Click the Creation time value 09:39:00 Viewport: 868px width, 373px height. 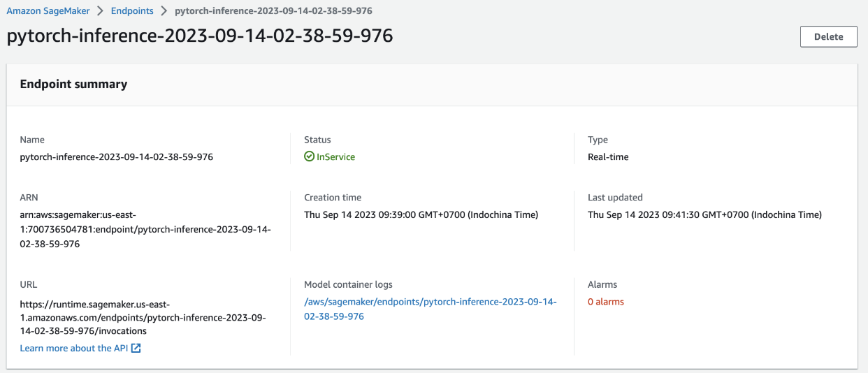(x=421, y=214)
